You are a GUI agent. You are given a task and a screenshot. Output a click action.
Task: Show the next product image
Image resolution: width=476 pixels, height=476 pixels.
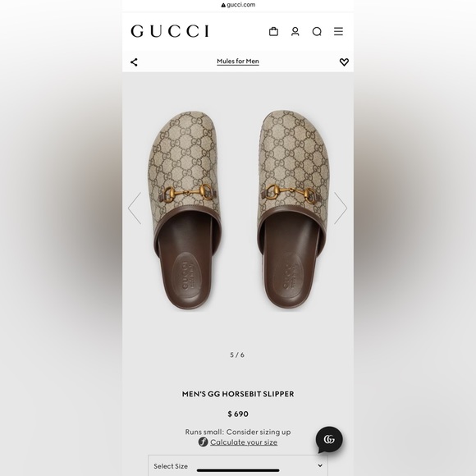click(341, 208)
